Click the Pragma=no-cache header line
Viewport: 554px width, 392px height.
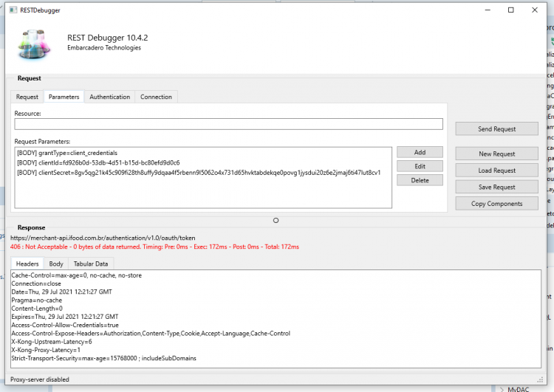coord(36,300)
